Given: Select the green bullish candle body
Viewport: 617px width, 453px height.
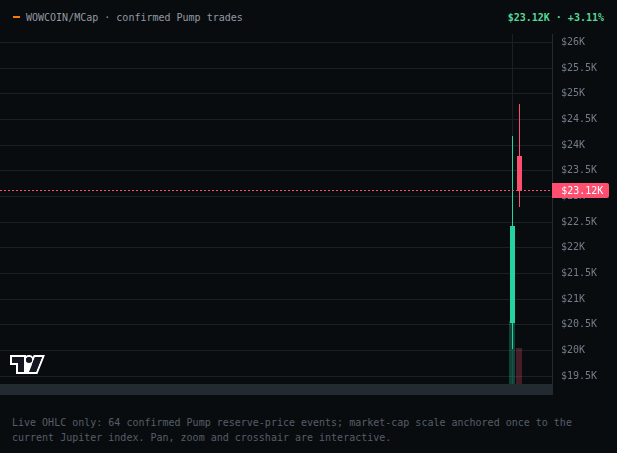Looking at the screenshot, I should pyautogui.click(x=512, y=274).
